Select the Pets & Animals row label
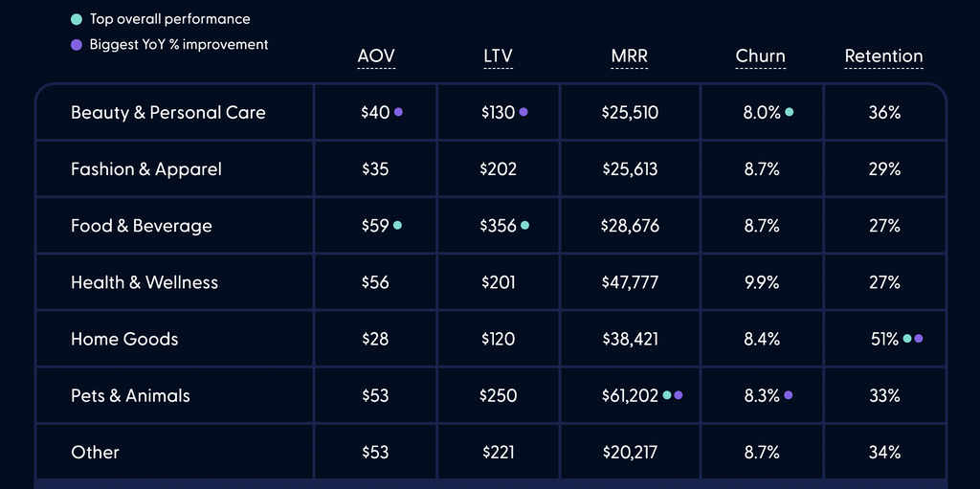 (130, 395)
